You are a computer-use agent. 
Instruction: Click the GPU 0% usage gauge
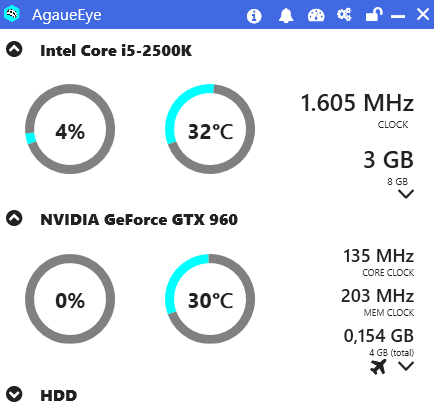(70, 299)
